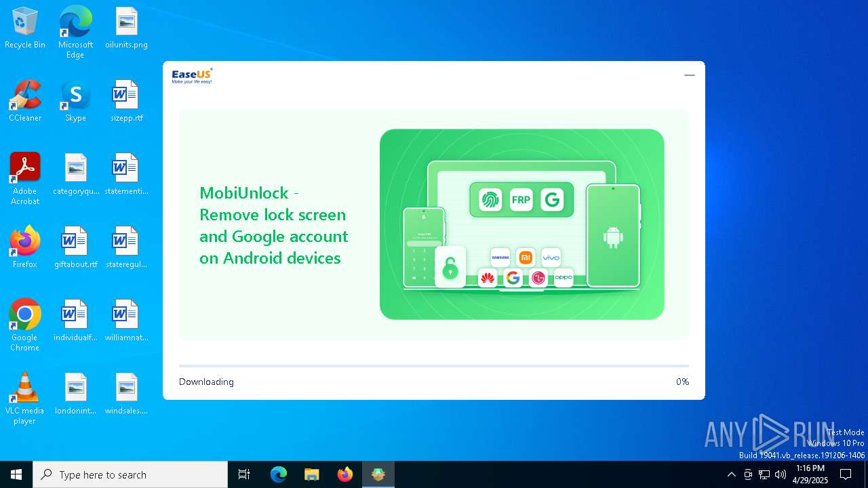This screenshot has width=868, height=488.
Task: Launch Microsoft Edge from desktop shortcut
Action: tap(75, 32)
